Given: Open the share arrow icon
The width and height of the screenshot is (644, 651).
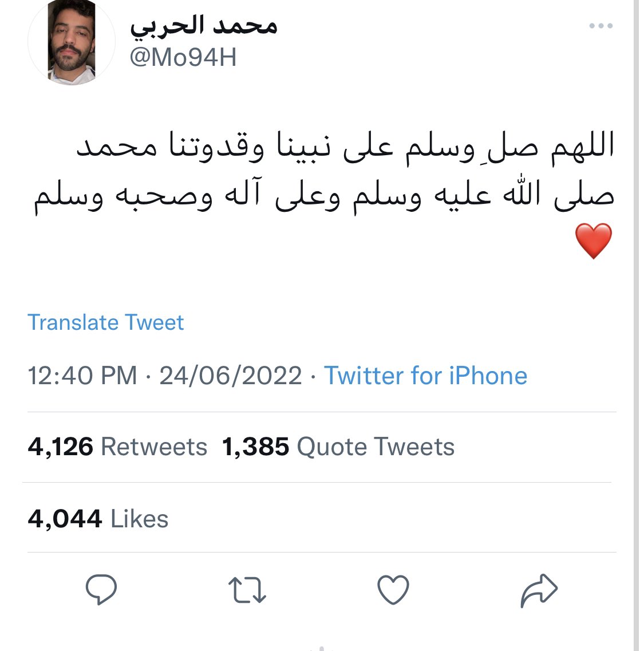Looking at the screenshot, I should (x=539, y=590).
